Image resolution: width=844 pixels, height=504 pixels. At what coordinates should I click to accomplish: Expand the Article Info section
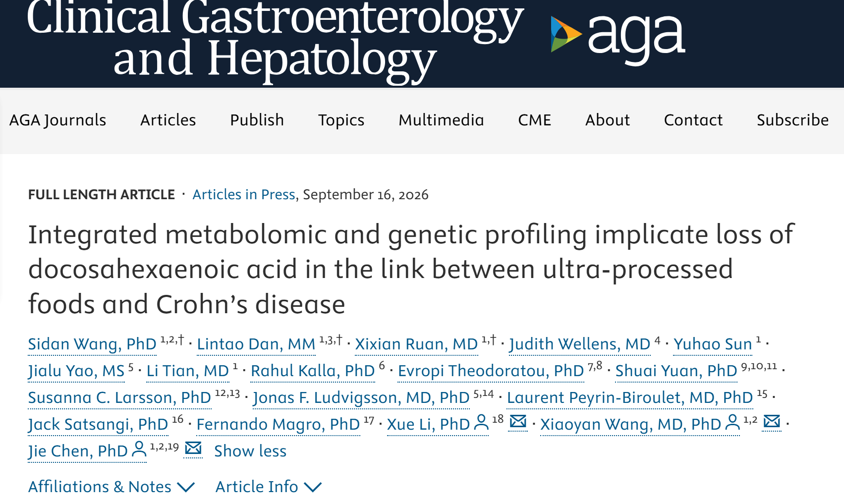coord(269,487)
